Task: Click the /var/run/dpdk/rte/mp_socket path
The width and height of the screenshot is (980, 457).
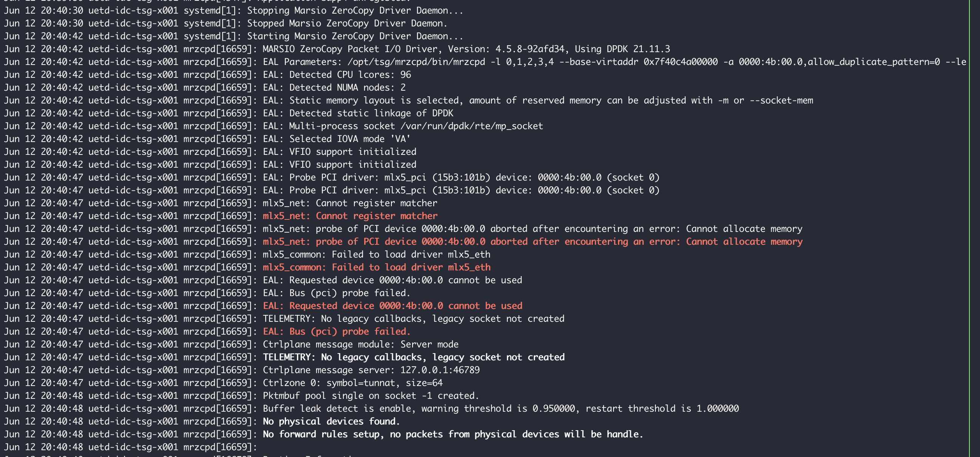Action: click(472, 126)
